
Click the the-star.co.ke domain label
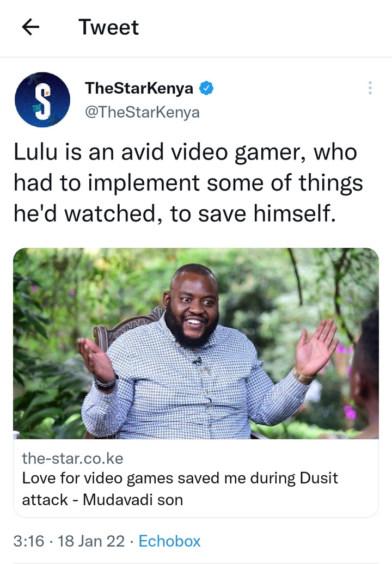(72, 458)
